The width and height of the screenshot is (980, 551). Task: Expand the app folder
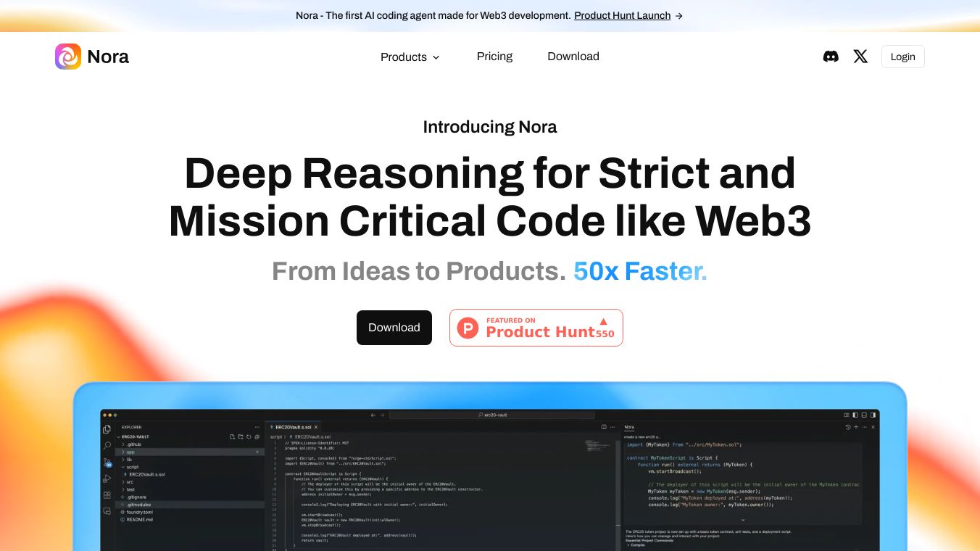click(129, 452)
